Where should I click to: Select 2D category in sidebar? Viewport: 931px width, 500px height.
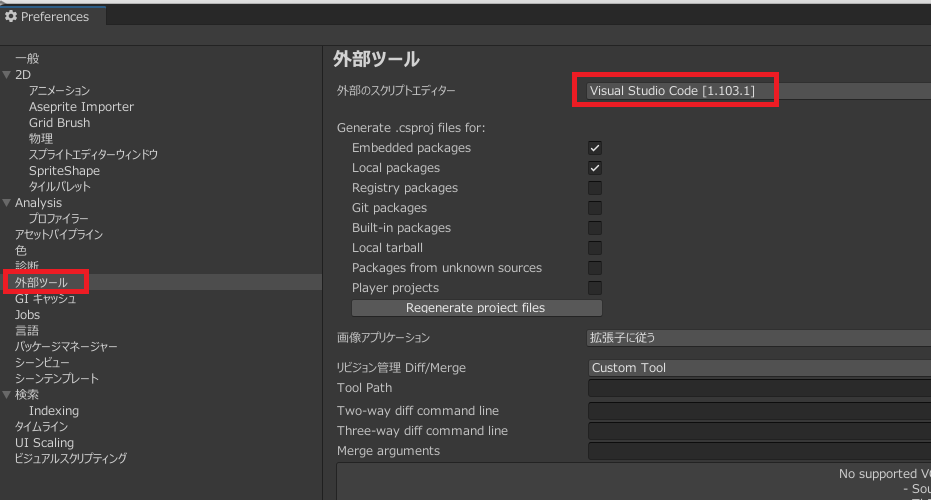click(x=23, y=75)
